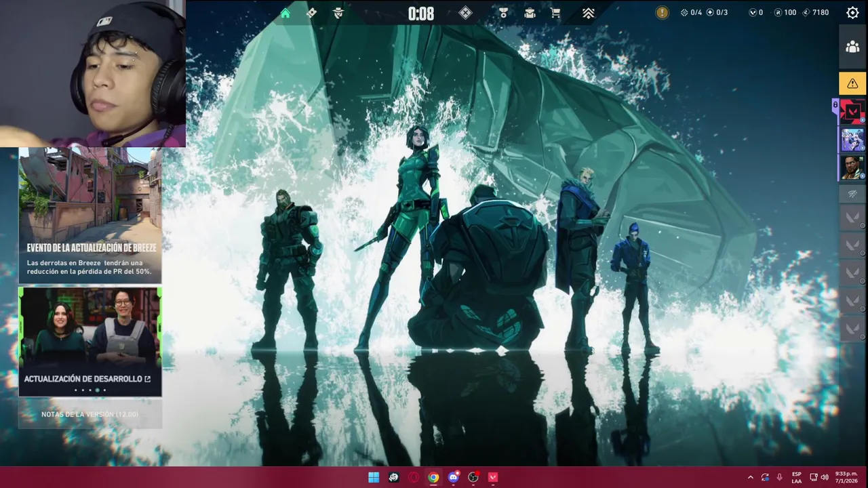
Task: Open the OBS Studio taskbar icon
Action: (473, 477)
